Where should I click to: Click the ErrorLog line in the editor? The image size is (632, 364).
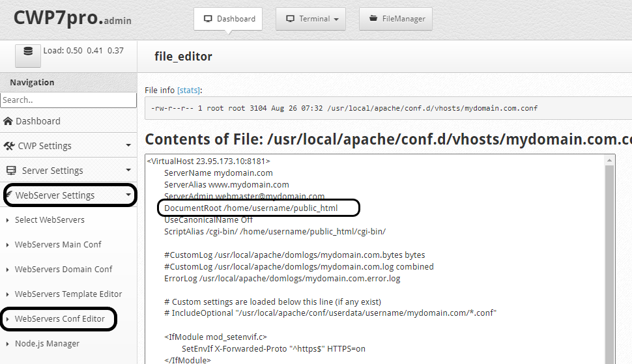click(282, 279)
